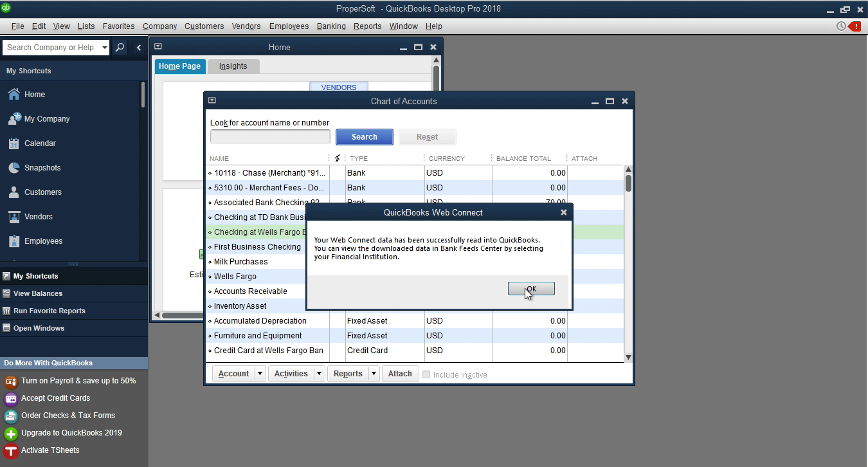The height and width of the screenshot is (467, 868).
Task: Collapse the left sidebar with the arrow
Action: coord(139,47)
